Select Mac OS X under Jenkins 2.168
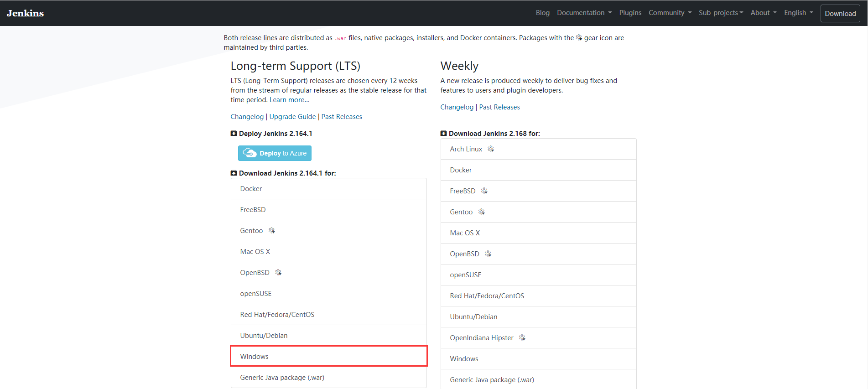This screenshot has height=389, width=868. pyautogui.click(x=539, y=233)
